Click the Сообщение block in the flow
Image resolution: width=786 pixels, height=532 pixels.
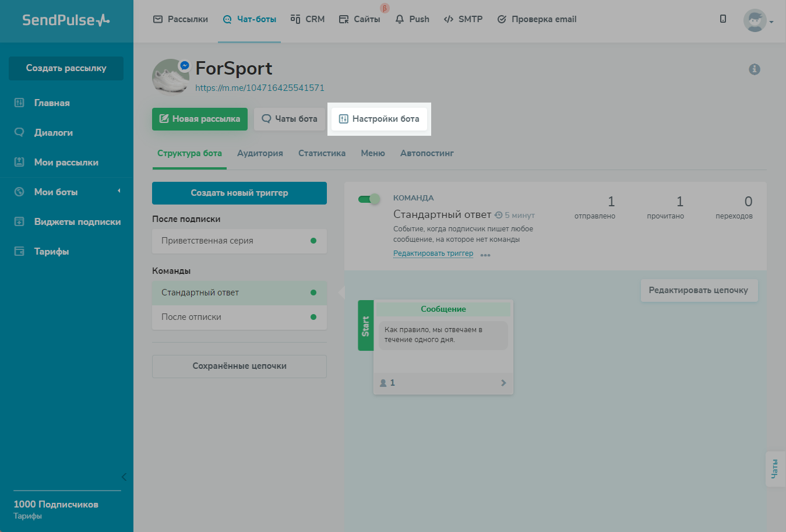(443, 309)
